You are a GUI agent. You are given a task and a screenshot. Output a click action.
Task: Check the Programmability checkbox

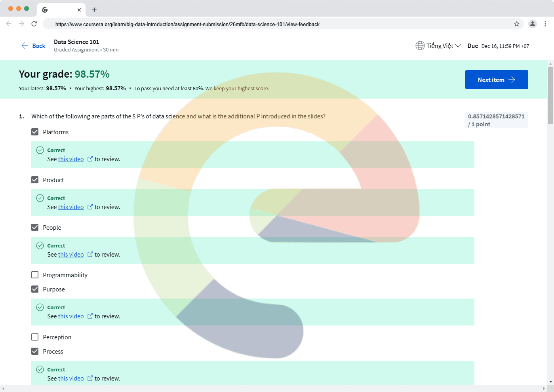[35, 275]
